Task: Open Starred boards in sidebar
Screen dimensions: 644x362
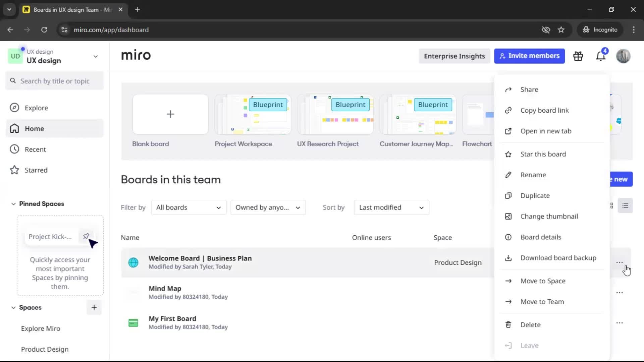Action: (55, 170)
